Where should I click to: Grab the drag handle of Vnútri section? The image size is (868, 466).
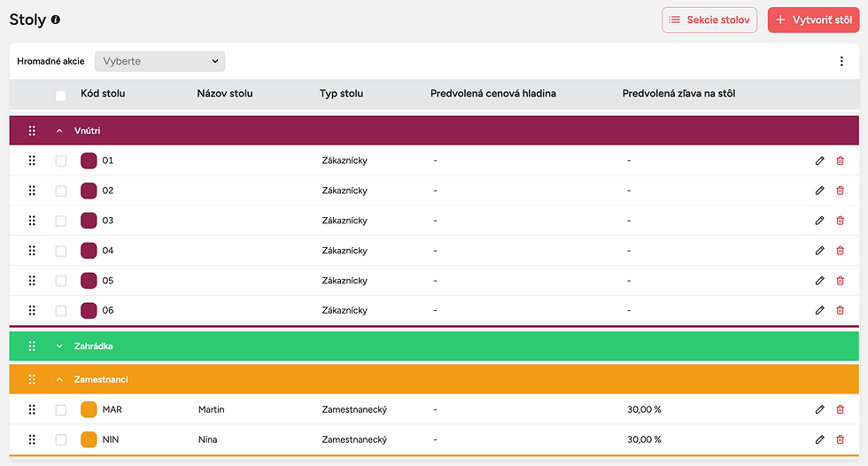pyautogui.click(x=32, y=130)
